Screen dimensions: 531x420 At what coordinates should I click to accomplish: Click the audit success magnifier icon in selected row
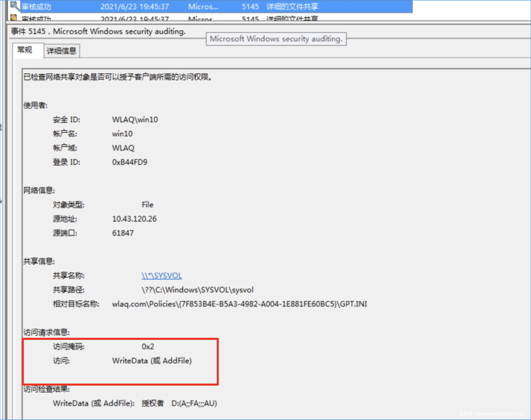pyautogui.click(x=15, y=6)
